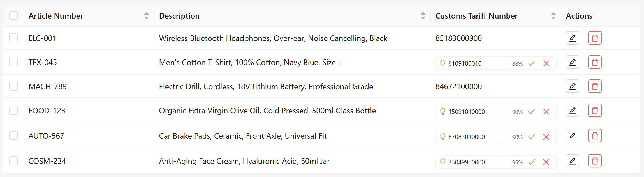Image resolution: width=644 pixels, height=177 pixels.
Task: Toggle the select-all checkbox in header
Action: tap(13, 15)
